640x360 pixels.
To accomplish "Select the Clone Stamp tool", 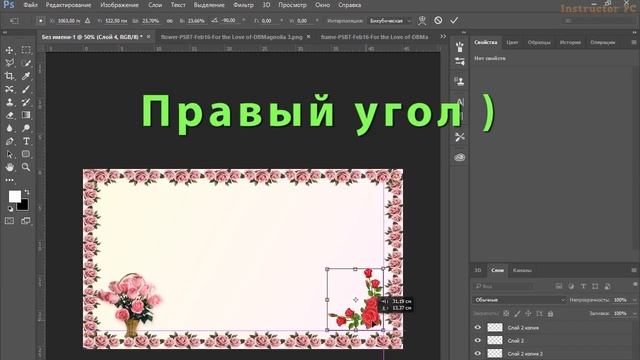I will (x=9, y=102).
